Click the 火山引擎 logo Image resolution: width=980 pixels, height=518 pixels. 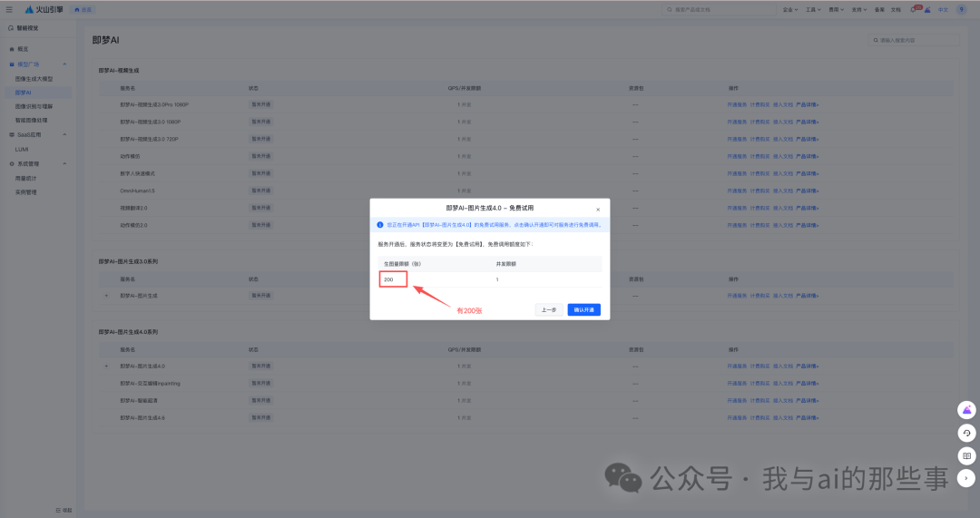(x=44, y=9)
